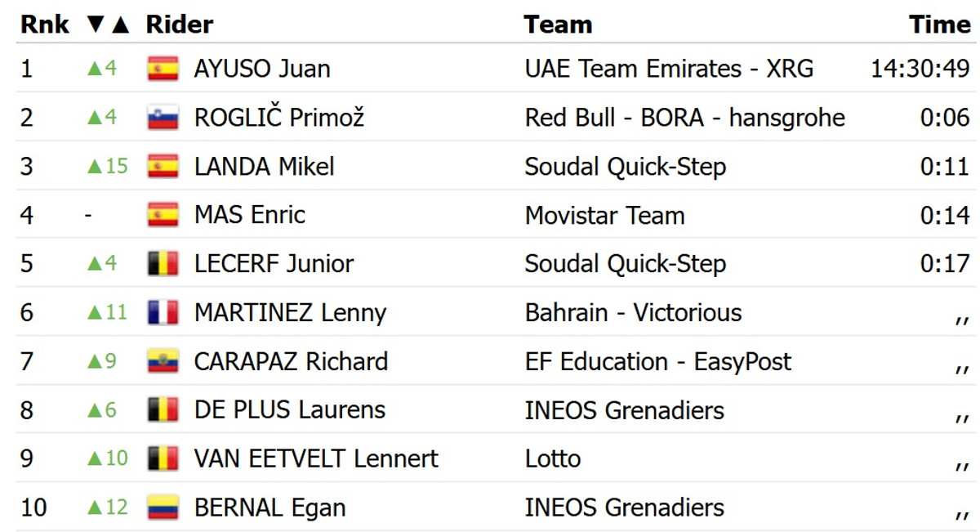This screenshot has width=980, height=532.
Task: Open the Red Bull - BORA - hansgrohe team link
Action: pyautogui.click(x=684, y=118)
